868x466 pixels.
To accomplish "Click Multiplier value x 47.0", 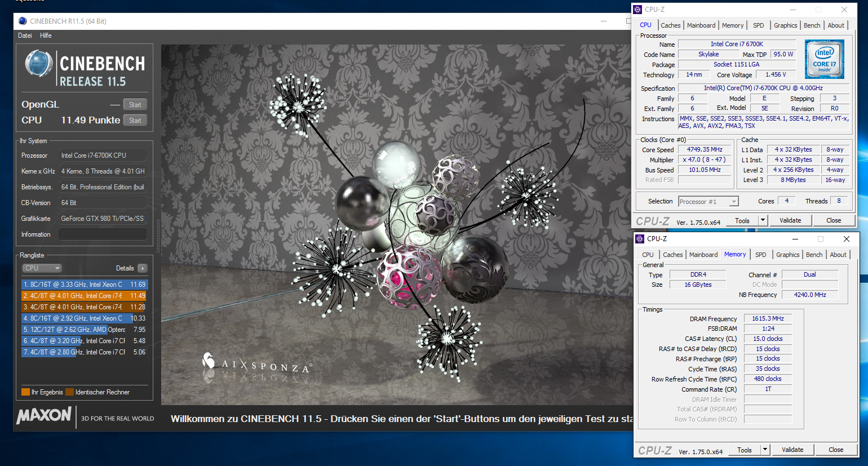I will coord(705,160).
